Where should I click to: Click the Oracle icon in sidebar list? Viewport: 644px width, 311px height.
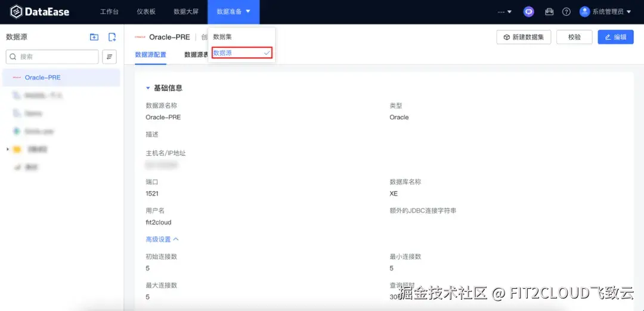pos(17,78)
